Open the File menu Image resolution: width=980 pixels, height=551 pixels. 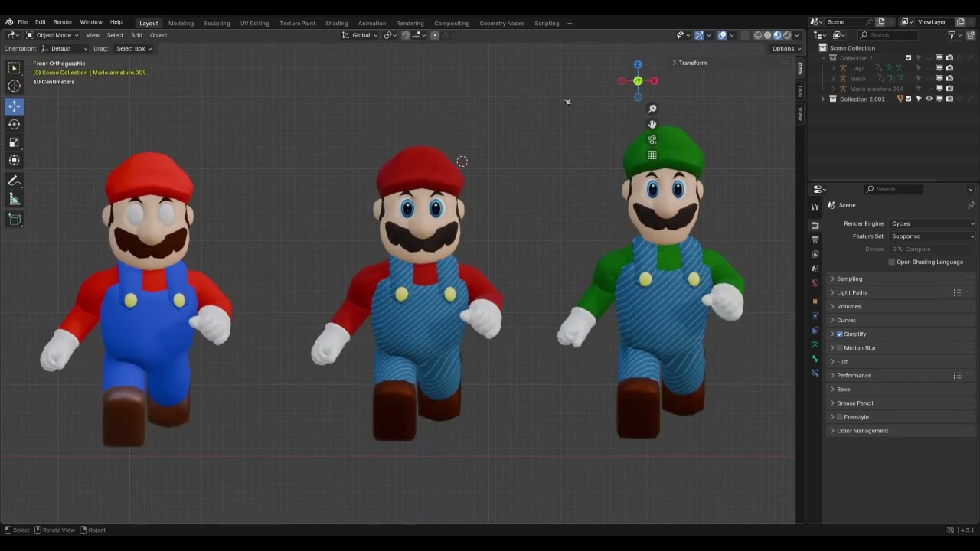point(23,22)
